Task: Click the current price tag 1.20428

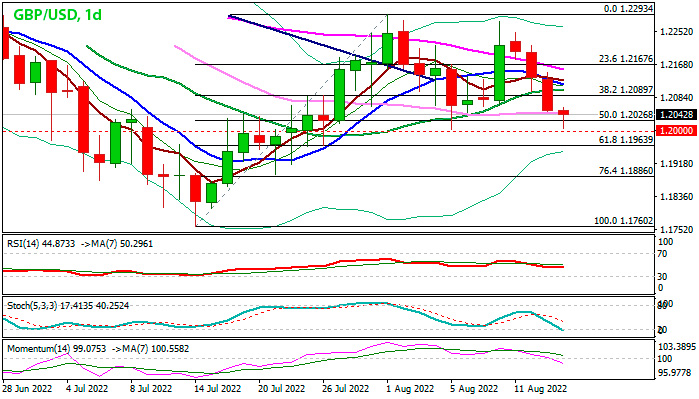Action: (x=676, y=115)
